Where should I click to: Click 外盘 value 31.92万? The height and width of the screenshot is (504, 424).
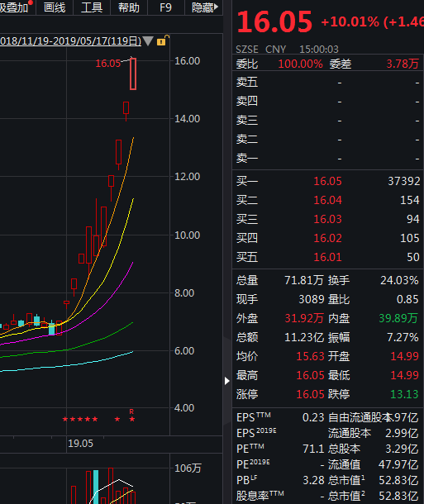[x=304, y=319]
